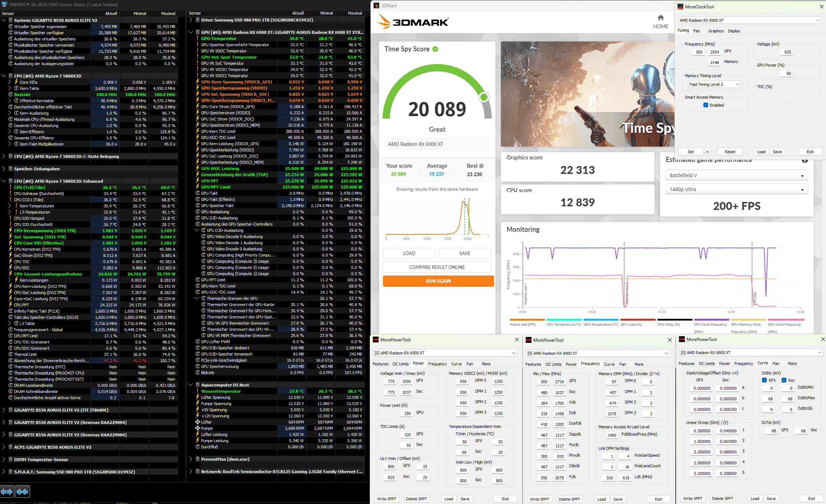Open Memory Timing Level dropdown
Screen dimensions: 826x504
tap(714, 84)
